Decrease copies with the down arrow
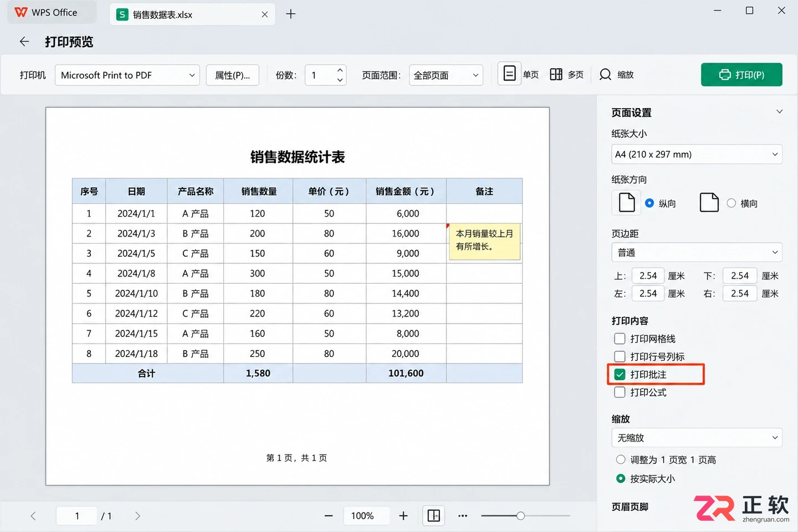The height and width of the screenshot is (532, 798). click(340, 80)
